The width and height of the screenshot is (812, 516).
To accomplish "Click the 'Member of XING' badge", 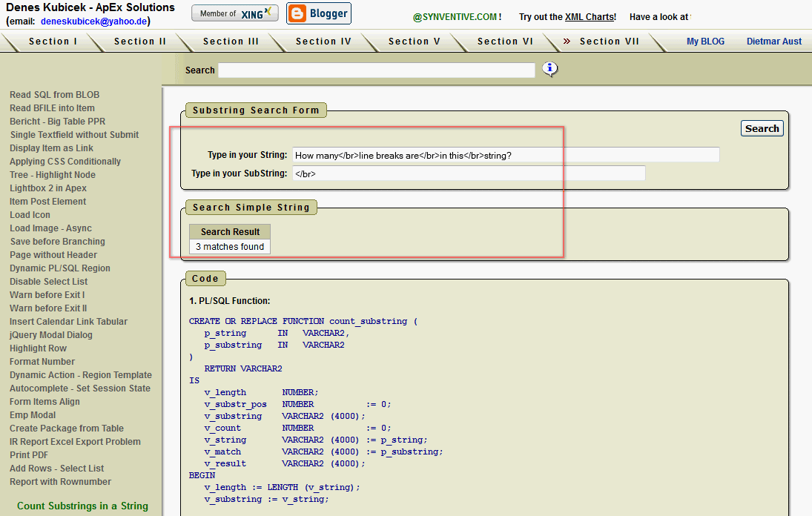I will pos(234,13).
